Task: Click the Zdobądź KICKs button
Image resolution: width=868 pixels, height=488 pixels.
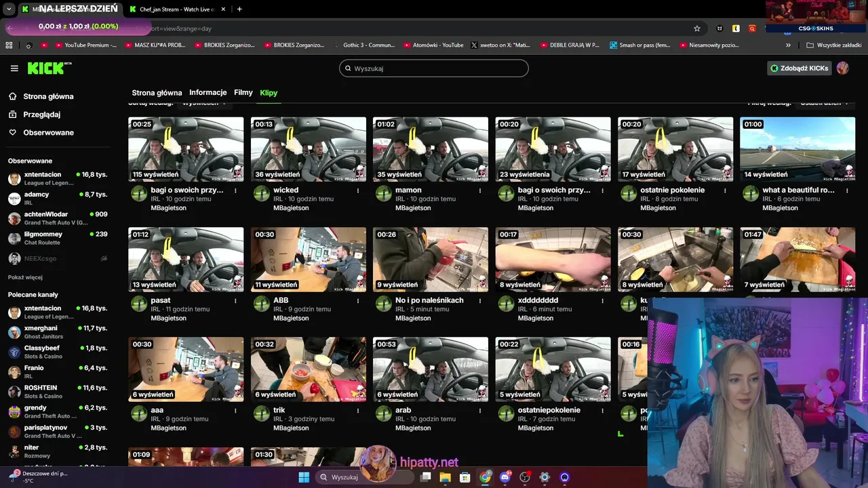Action: pyautogui.click(x=799, y=68)
